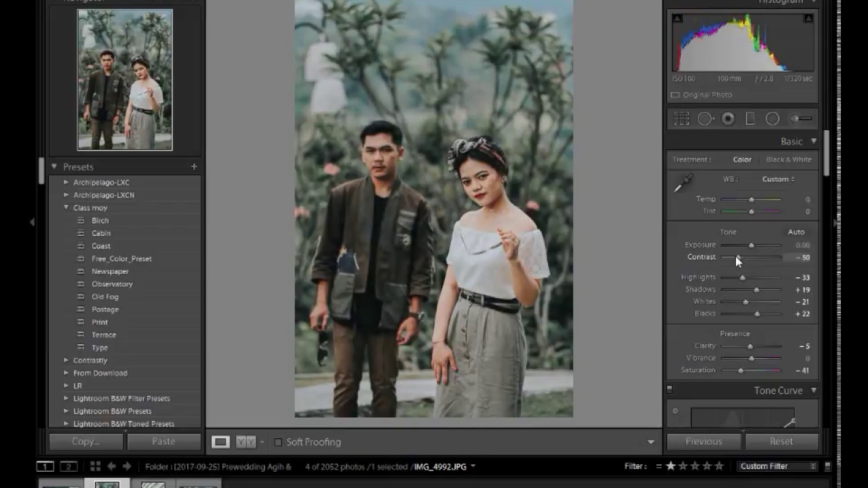Screen dimensions: 868x488
Task: Click the plus icon to create preset
Action: tap(194, 167)
